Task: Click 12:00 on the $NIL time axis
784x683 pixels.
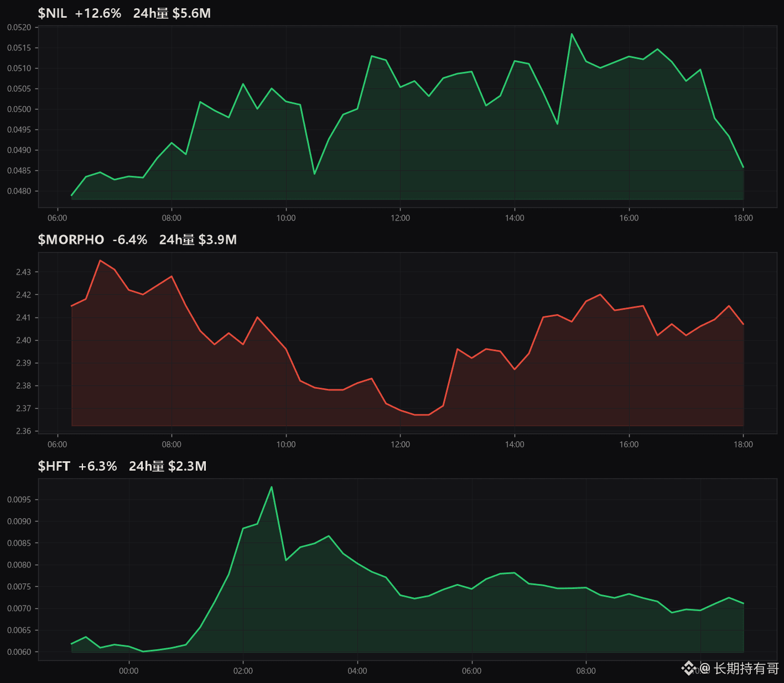Action: pos(401,218)
